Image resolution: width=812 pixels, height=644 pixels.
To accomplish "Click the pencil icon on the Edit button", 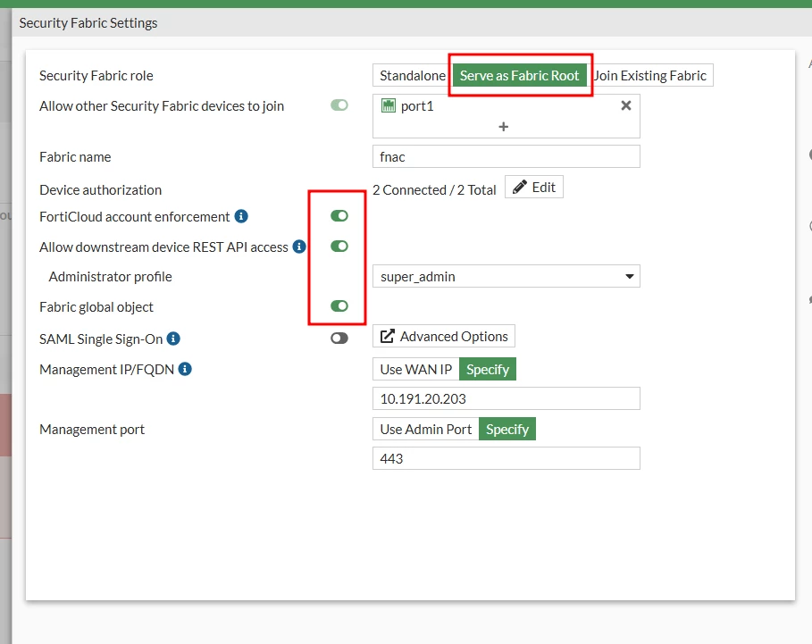I will (x=519, y=187).
